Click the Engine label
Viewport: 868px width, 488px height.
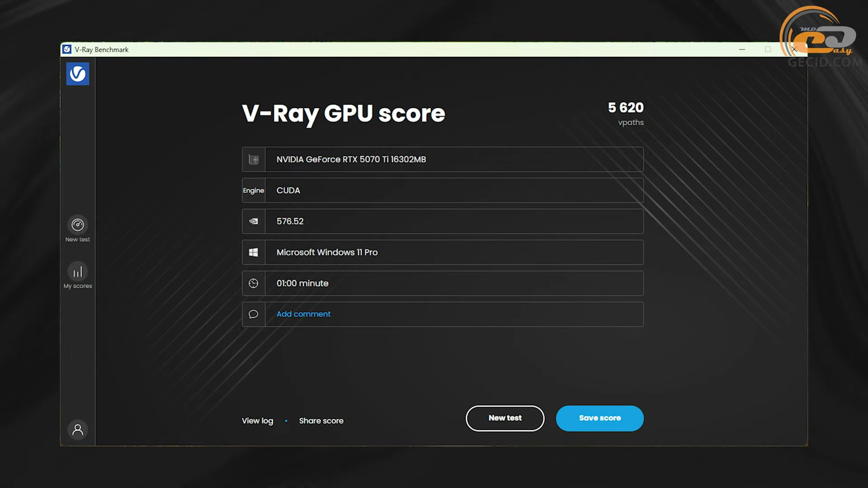[254, 191]
